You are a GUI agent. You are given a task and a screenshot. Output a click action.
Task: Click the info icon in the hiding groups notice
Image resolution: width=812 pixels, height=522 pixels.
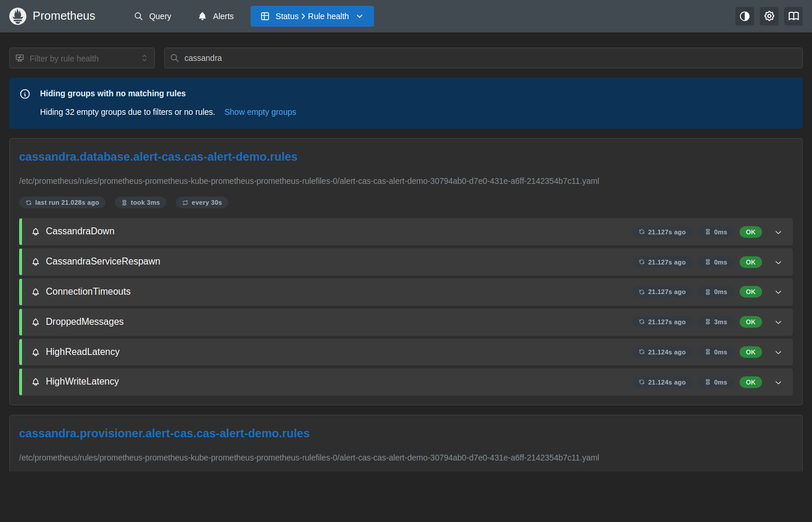coord(25,94)
